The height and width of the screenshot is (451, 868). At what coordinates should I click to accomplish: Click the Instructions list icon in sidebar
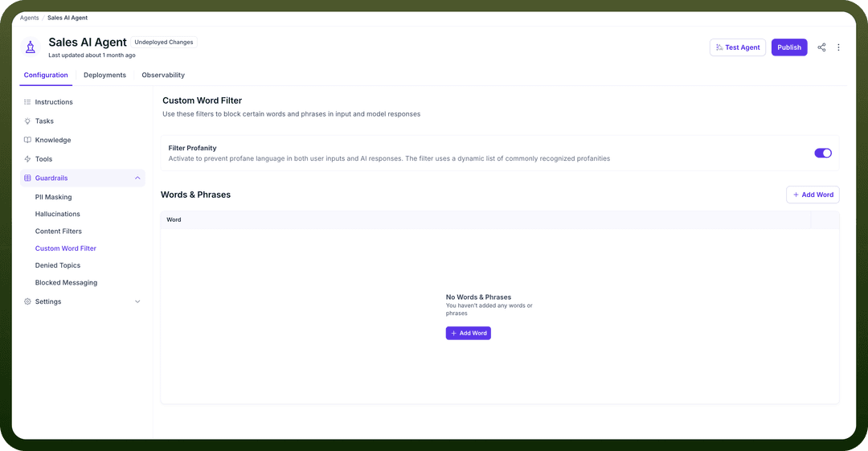(x=27, y=102)
